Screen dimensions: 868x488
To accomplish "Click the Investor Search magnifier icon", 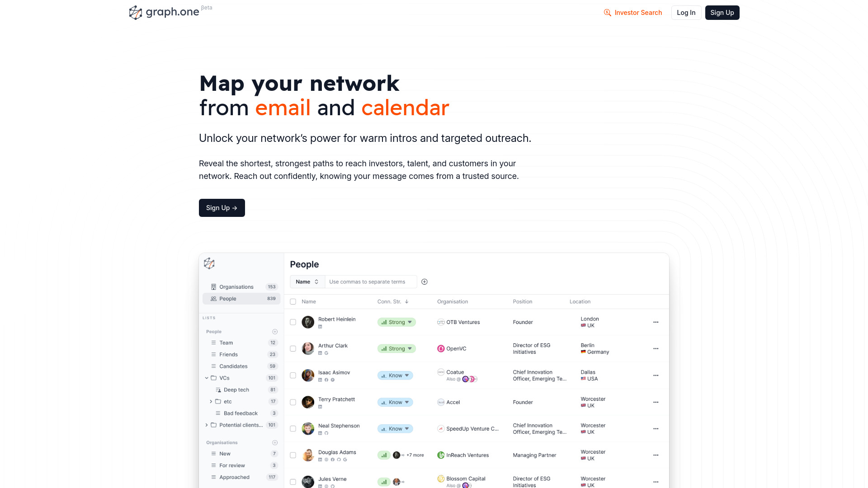I will tap(606, 12).
